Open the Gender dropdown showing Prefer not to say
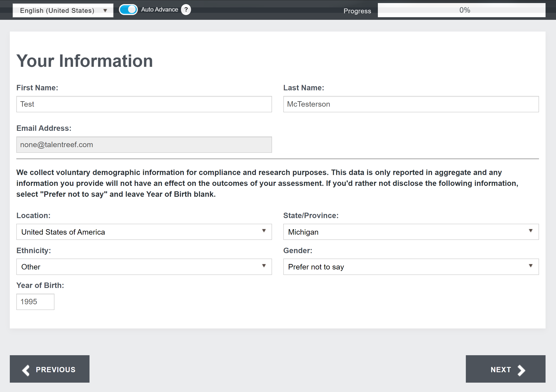This screenshot has width=556, height=392. [411, 267]
